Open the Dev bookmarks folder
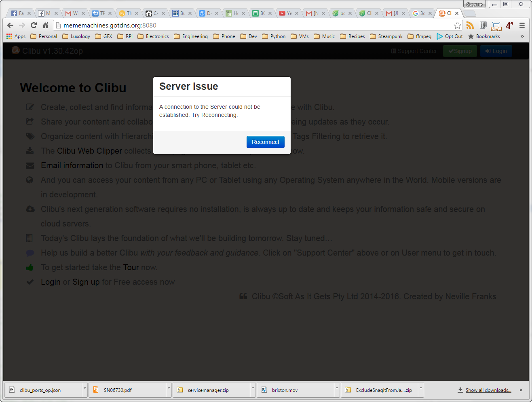Viewport: 532px width, 402px height. click(249, 36)
